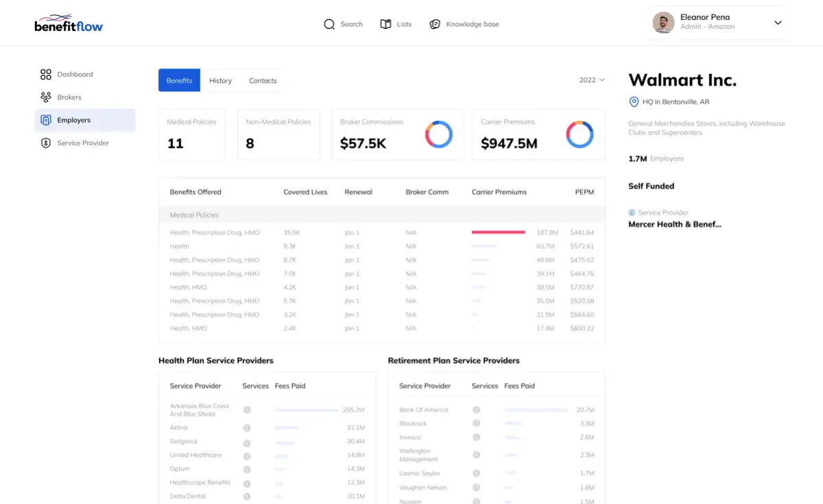Click the Service Provider shield icon

point(46,143)
